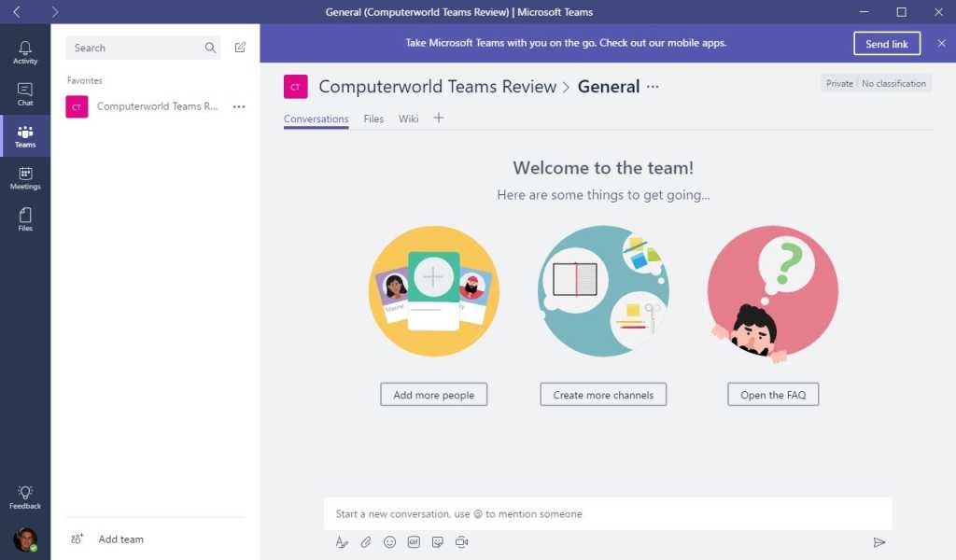The height and width of the screenshot is (560, 956).
Task: Select Computerworld Teams R... in Favorites
Action: click(x=156, y=106)
